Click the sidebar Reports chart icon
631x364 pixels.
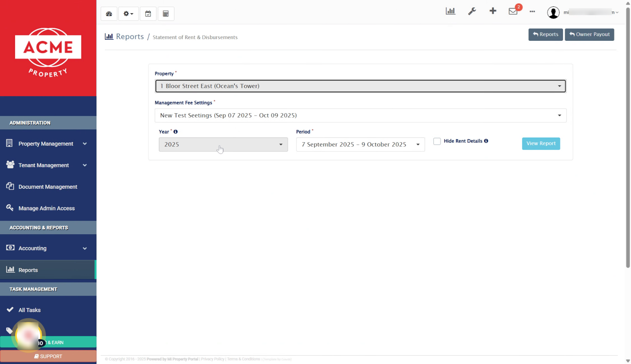(x=10, y=269)
